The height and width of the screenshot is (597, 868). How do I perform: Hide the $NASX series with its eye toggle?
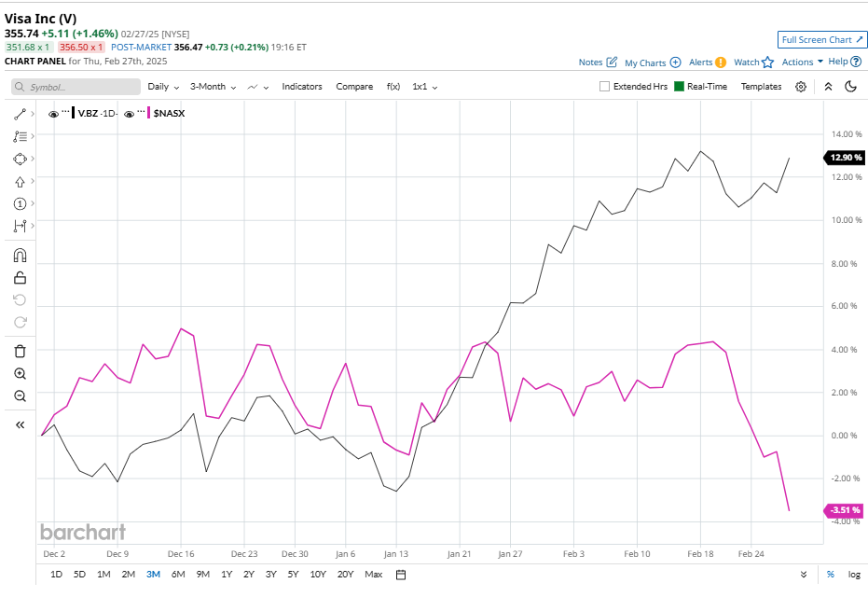tap(131, 114)
